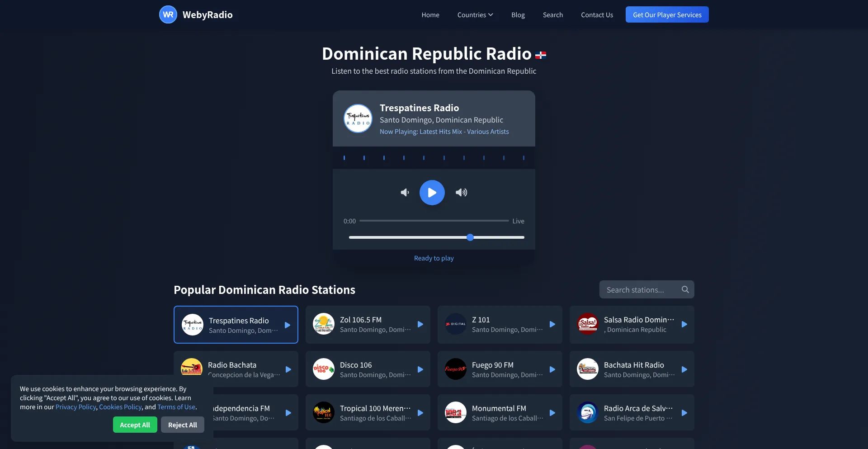
Task: Click the Fuego 90 logo thumbnail
Action: tap(456, 369)
